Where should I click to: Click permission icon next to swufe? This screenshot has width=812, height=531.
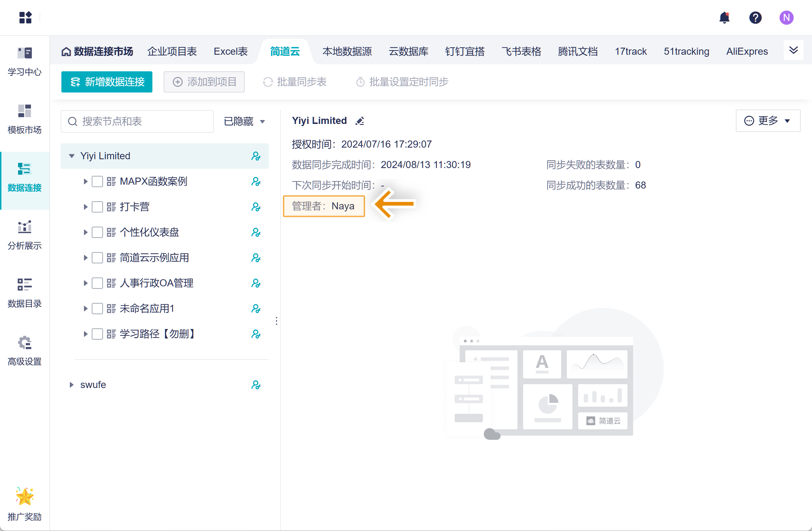tap(256, 385)
